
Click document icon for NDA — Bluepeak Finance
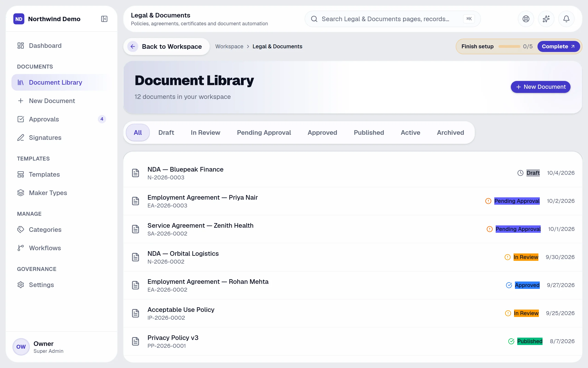[x=136, y=173]
